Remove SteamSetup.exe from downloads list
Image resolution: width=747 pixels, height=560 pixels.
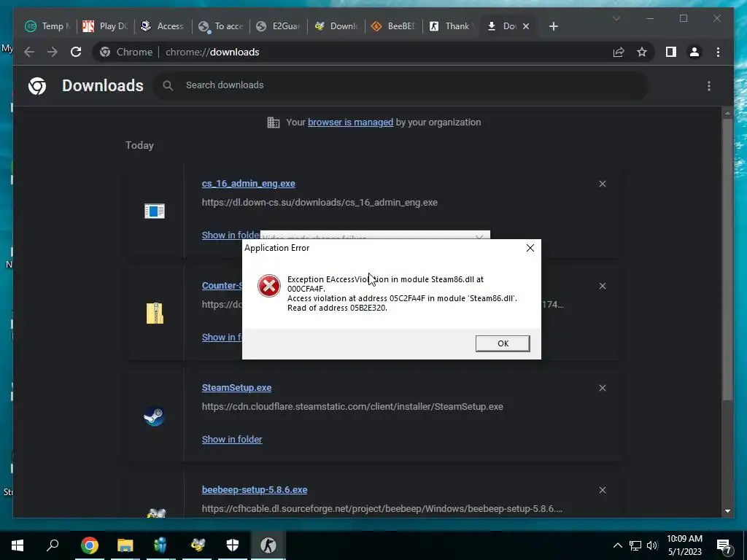603,388
